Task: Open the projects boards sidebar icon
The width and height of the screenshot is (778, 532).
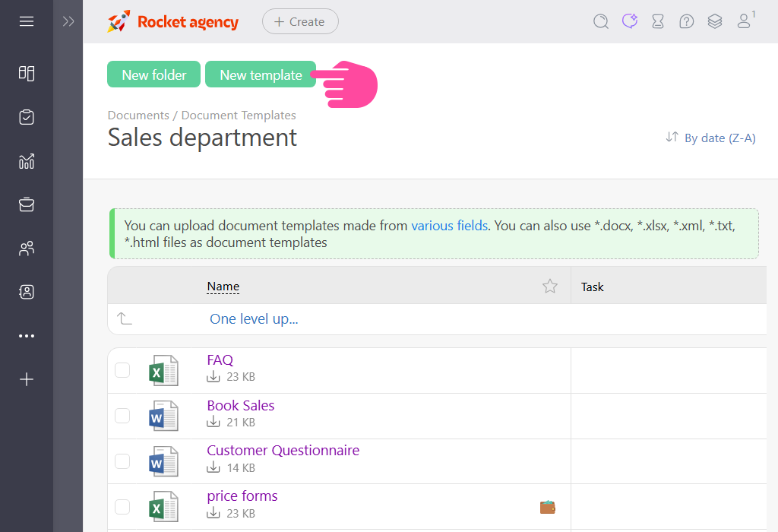Action: tap(27, 74)
